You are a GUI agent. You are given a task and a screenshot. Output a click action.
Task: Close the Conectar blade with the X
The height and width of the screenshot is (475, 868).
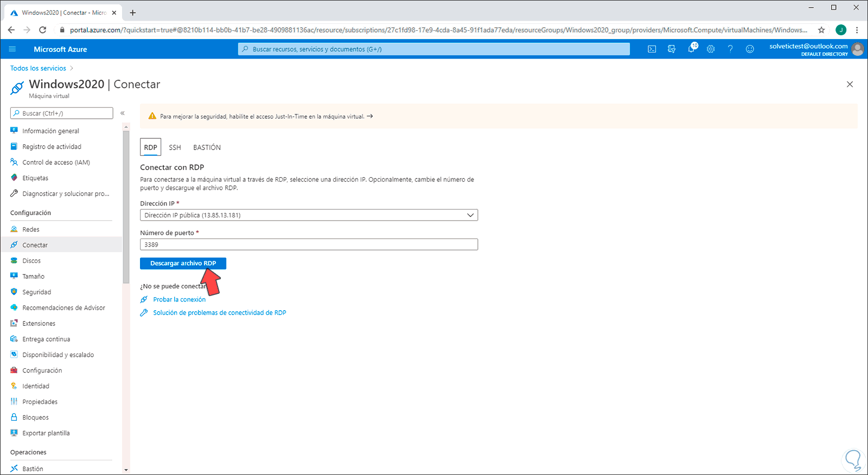pyautogui.click(x=850, y=84)
